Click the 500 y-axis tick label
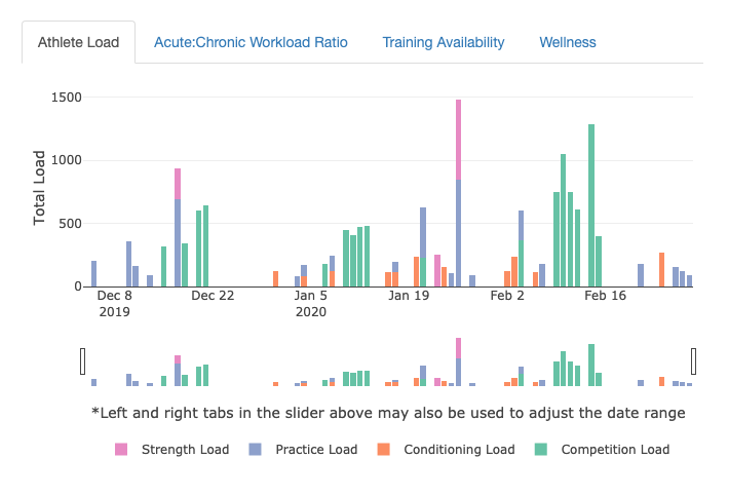Viewport: 729px width, 497px height. point(70,224)
